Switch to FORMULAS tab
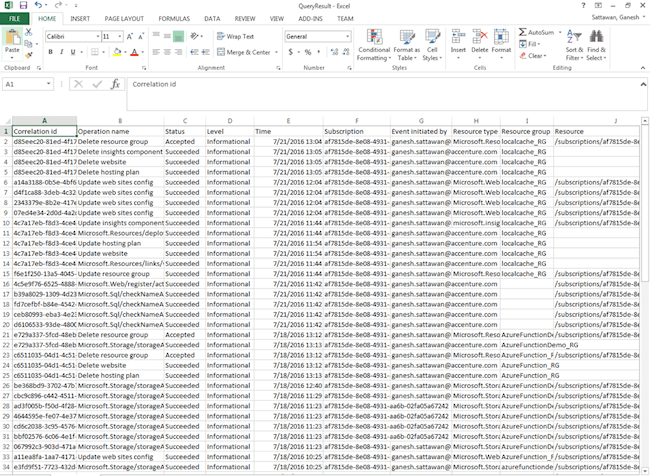The height and width of the screenshot is (476, 650). tap(174, 19)
